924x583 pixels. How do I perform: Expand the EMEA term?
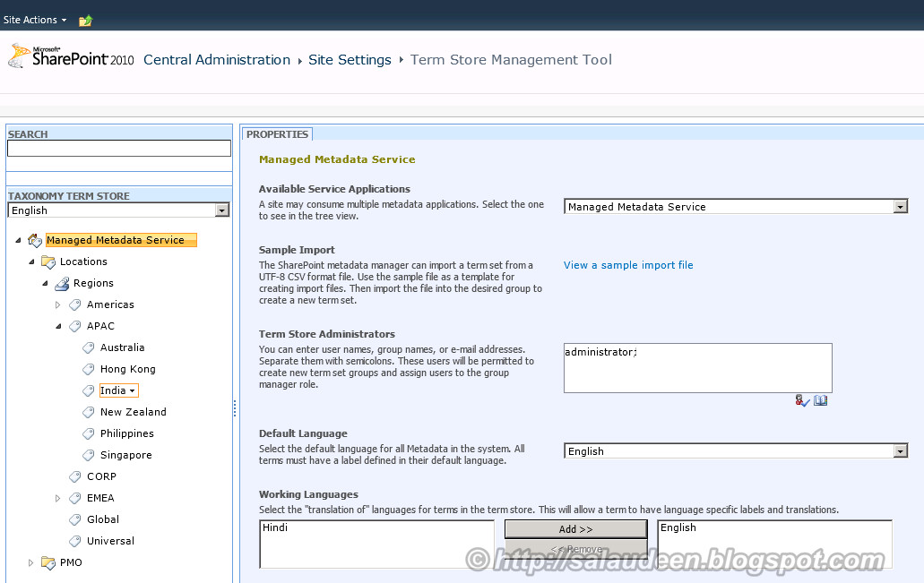click(57, 498)
